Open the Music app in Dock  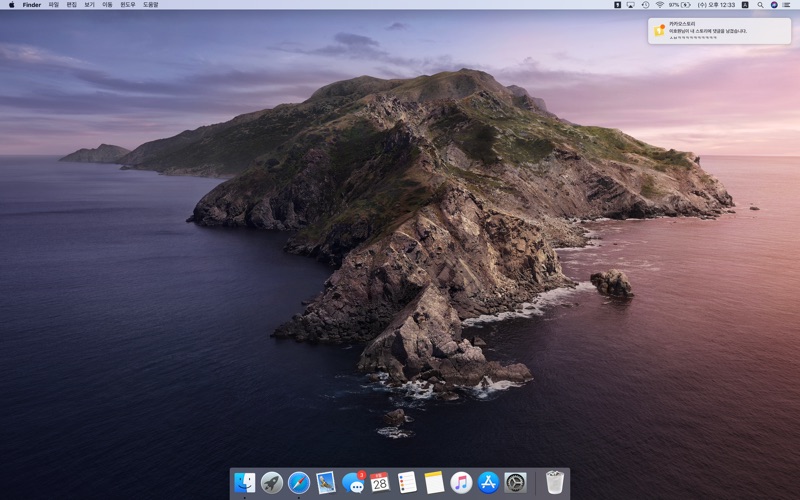click(461, 483)
